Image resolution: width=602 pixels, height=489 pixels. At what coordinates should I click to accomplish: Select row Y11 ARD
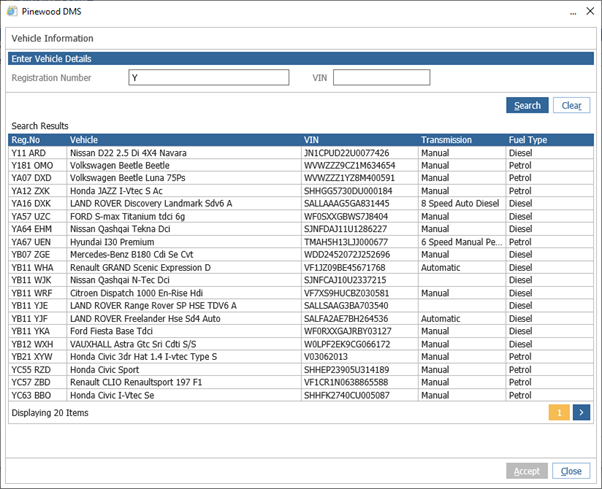(x=301, y=153)
